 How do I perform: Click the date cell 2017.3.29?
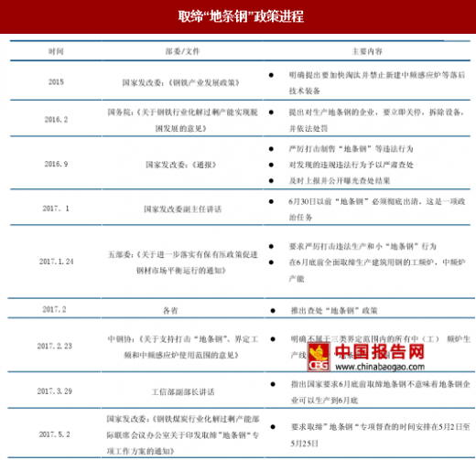click(x=55, y=391)
